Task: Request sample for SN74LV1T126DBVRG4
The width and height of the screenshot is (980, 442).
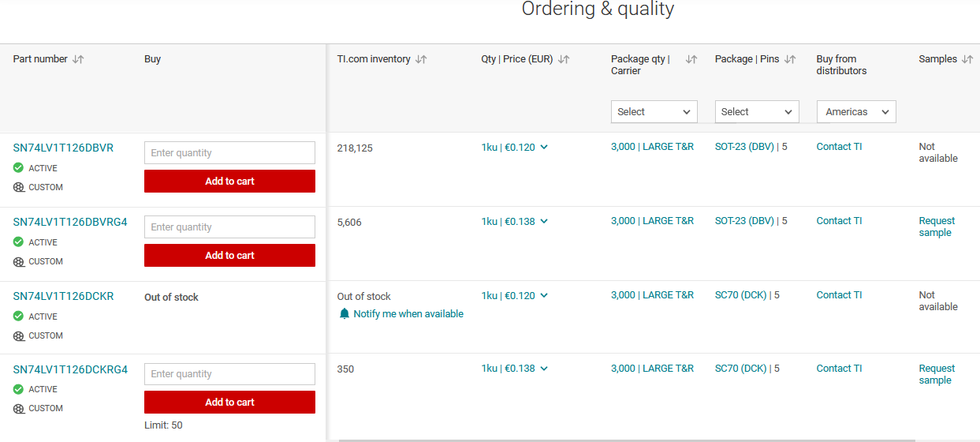Action: point(937,227)
